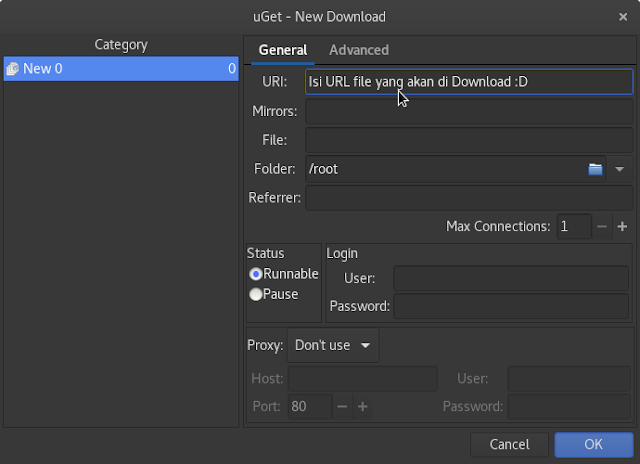Image resolution: width=640 pixels, height=464 pixels.
Task: Close the New Download dialog
Action: [x=623, y=17]
